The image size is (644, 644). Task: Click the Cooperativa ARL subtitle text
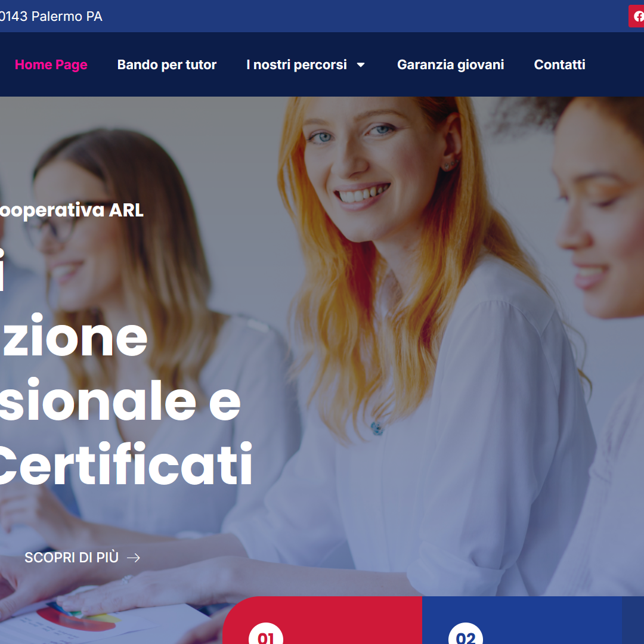pyautogui.click(x=72, y=210)
